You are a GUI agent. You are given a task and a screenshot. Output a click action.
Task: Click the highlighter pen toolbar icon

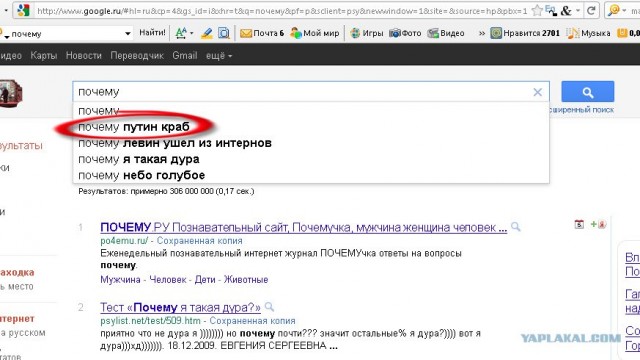pyautogui.click(x=207, y=33)
